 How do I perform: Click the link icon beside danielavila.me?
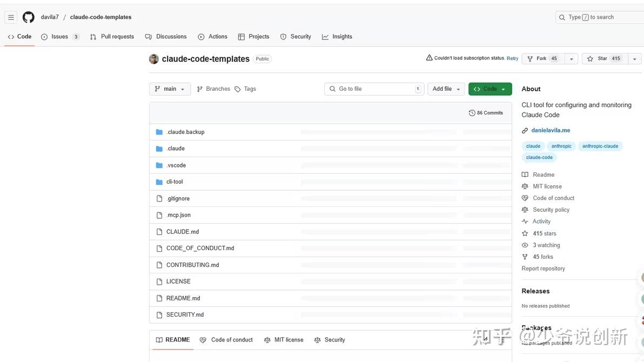tap(525, 131)
